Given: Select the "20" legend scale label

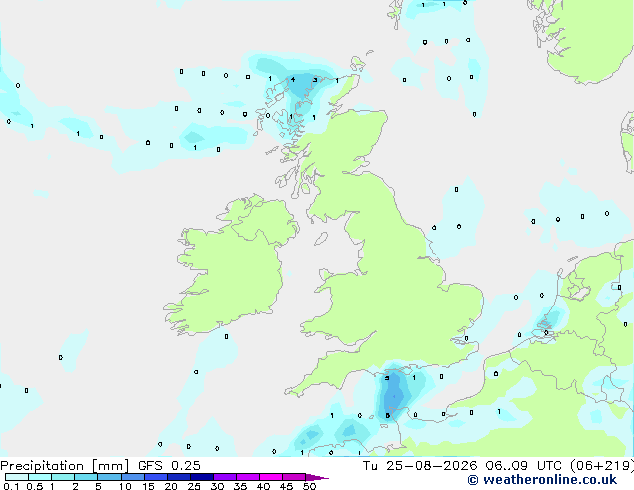Looking at the screenshot, I should 171,486.
